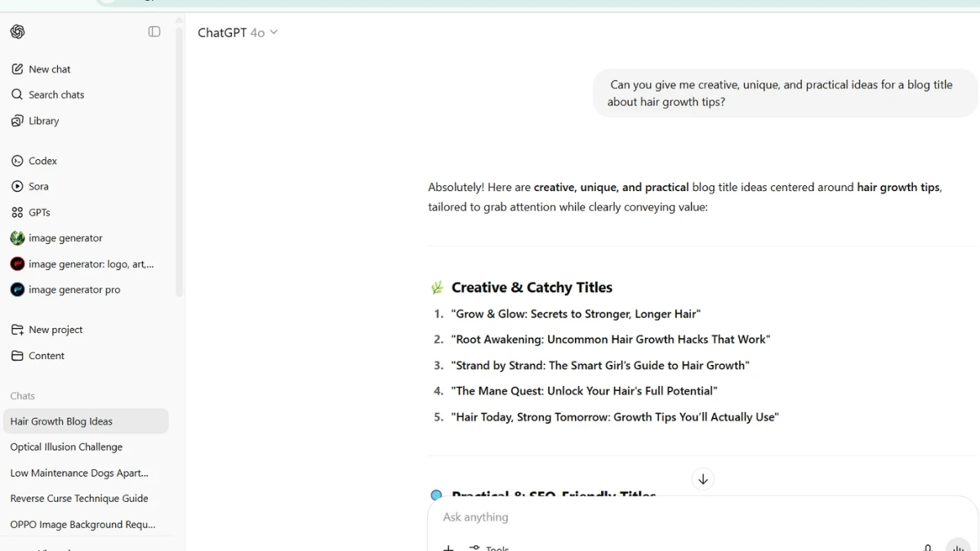Click the scroll-to-bottom arrow button

tap(703, 479)
